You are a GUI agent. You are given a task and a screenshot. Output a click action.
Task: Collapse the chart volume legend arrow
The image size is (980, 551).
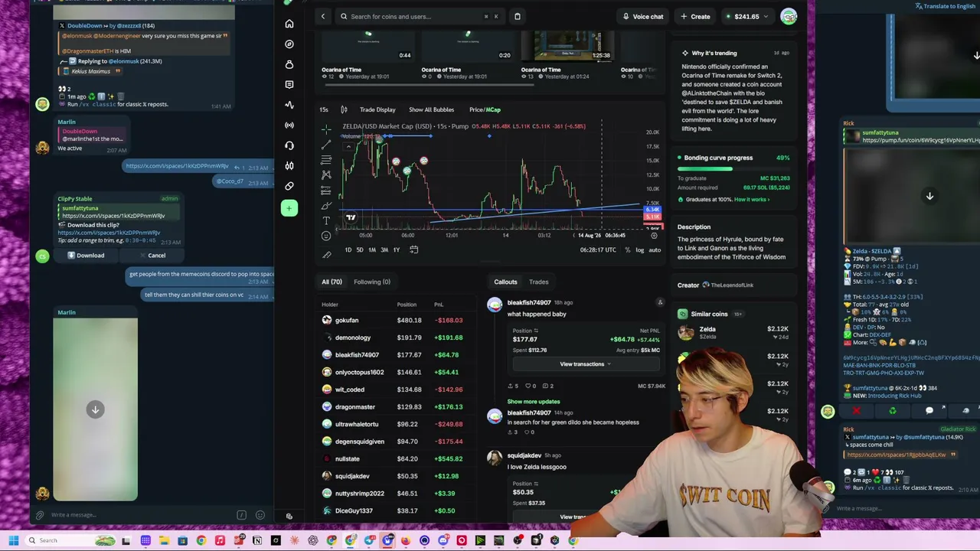(349, 146)
